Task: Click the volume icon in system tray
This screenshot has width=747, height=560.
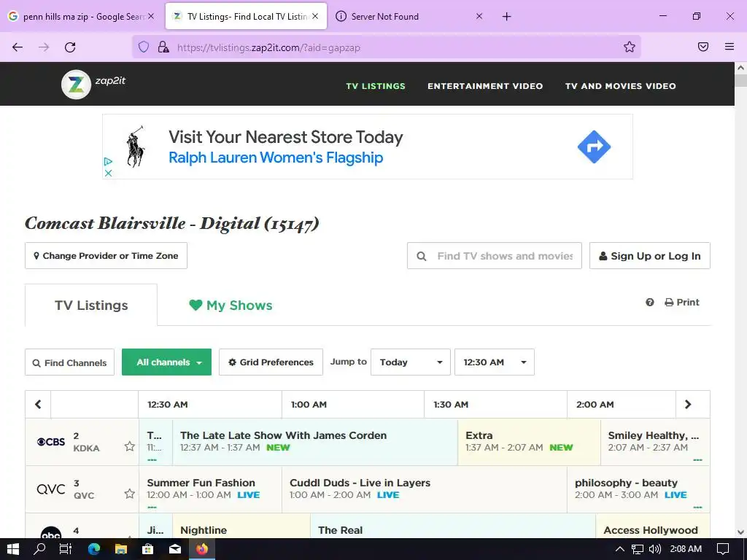Action: [x=654, y=549]
